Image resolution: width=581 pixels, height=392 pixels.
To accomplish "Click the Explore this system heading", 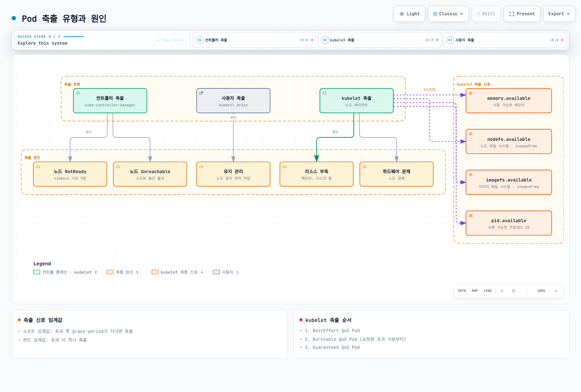I will (x=42, y=43).
